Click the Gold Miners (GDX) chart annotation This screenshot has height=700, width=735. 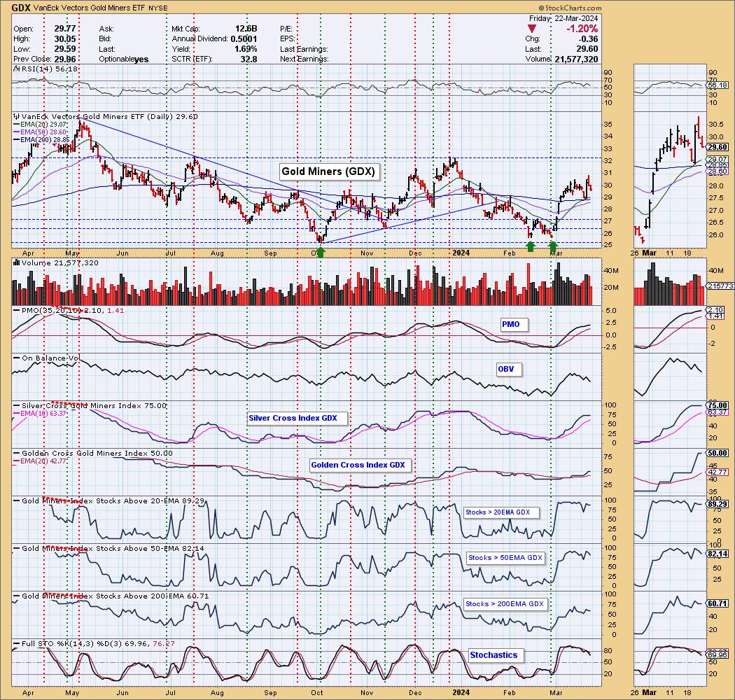[328, 171]
